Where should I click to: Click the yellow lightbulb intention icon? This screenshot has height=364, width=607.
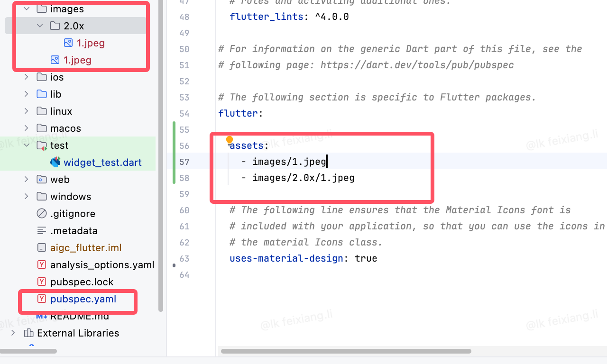[230, 140]
